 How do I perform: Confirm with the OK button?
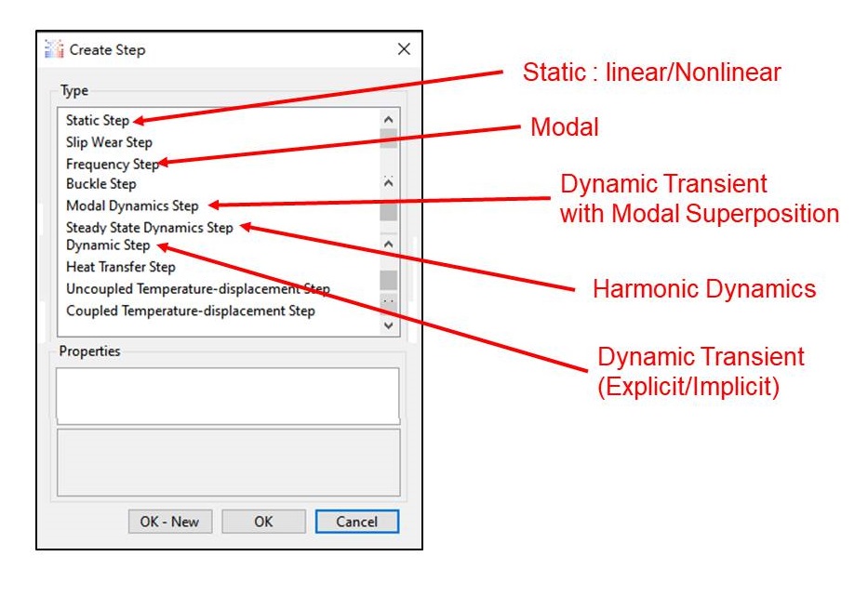point(263,522)
